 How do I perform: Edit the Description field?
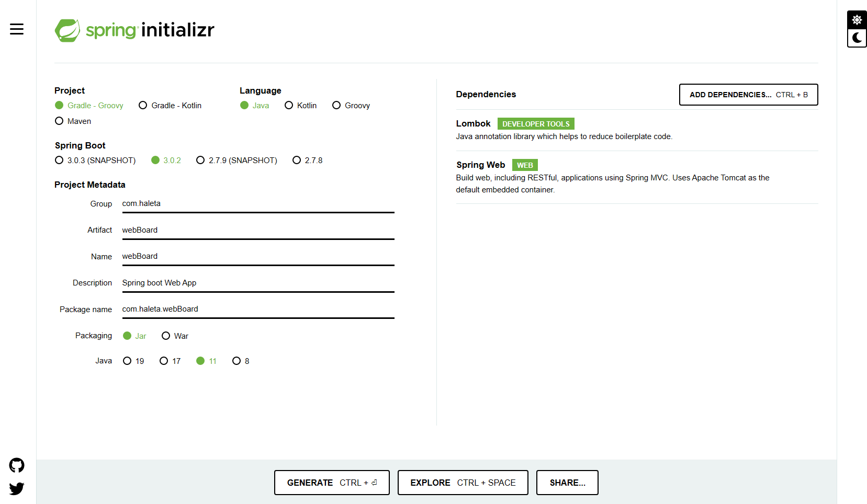tap(258, 283)
